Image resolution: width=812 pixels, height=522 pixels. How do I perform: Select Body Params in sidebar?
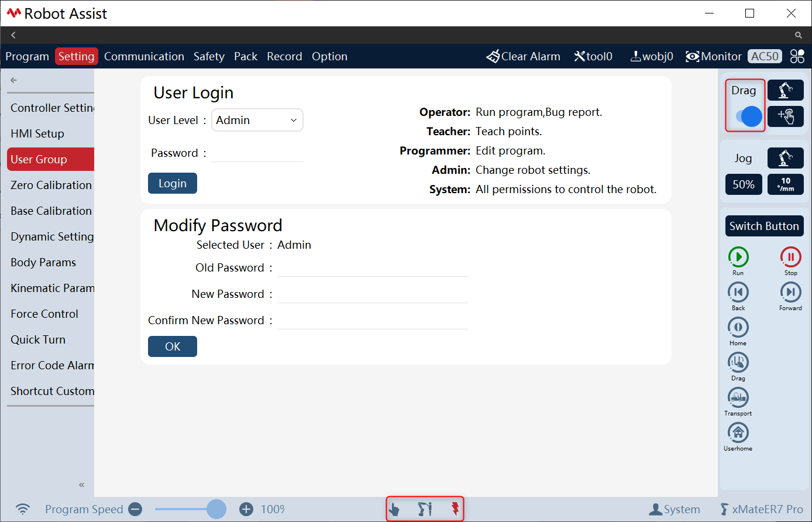point(51,262)
